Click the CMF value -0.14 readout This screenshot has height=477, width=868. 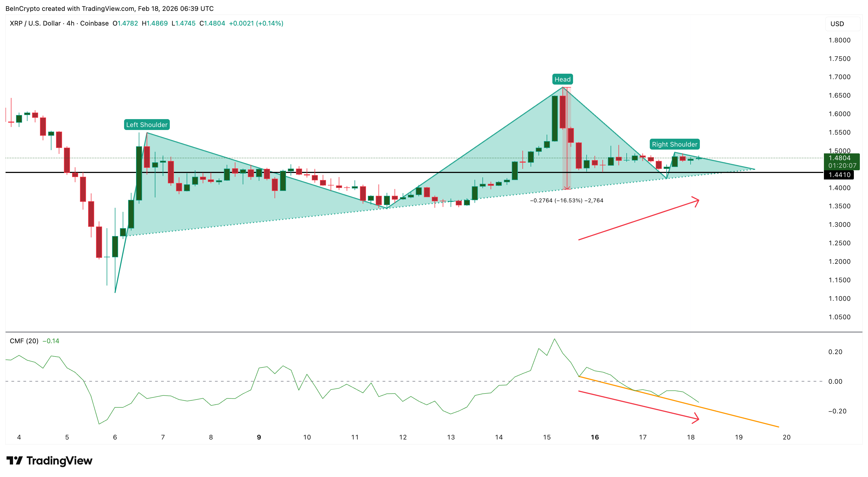51,341
